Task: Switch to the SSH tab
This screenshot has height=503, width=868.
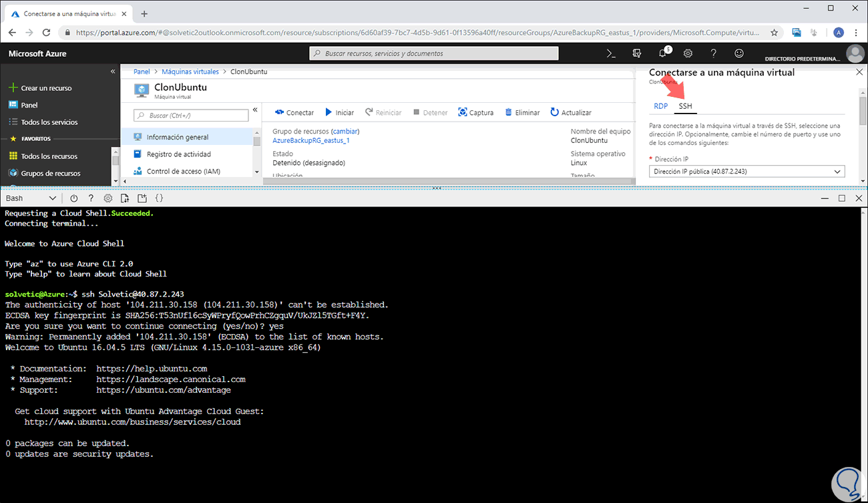Action: (x=685, y=106)
